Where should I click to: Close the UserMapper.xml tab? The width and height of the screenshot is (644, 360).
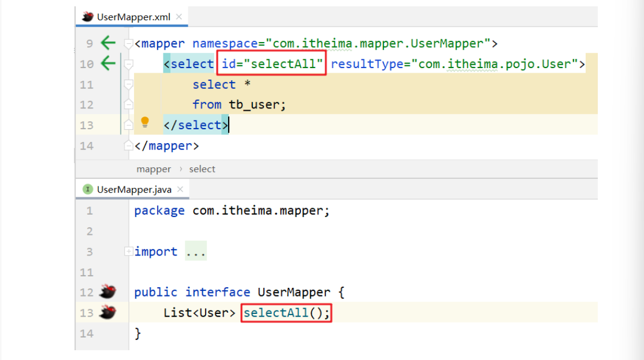point(179,17)
